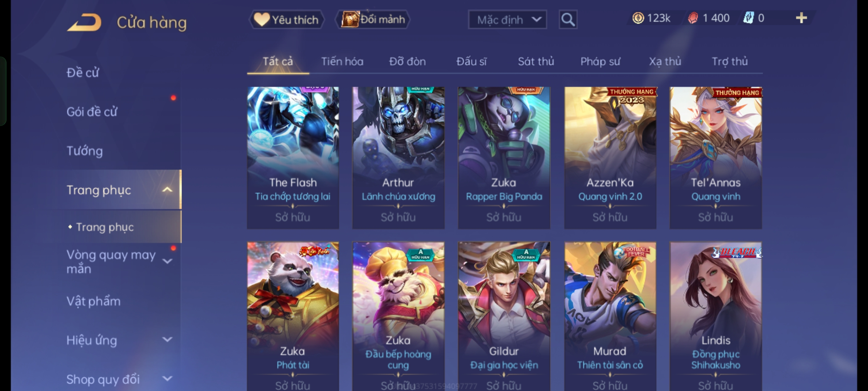Expand the Hiệu ứng sidebar section
The width and height of the screenshot is (868, 391).
click(167, 340)
